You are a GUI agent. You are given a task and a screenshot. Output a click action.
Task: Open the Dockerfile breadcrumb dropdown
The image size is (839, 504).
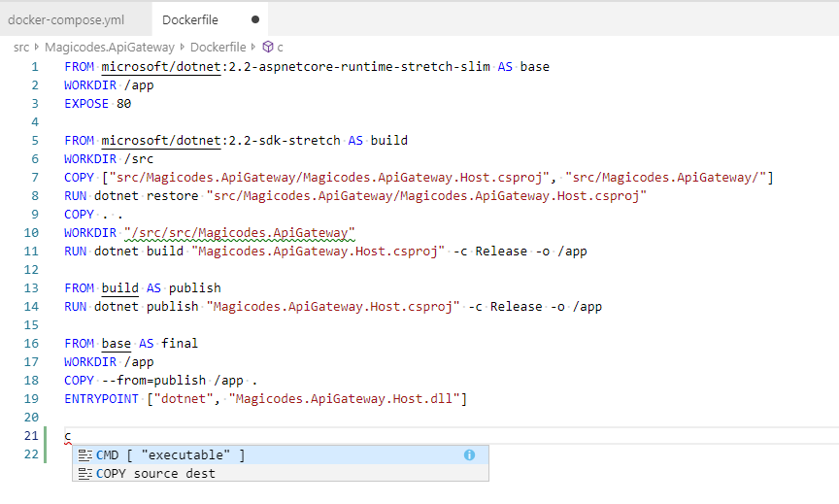pyautogui.click(x=218, y=47)
